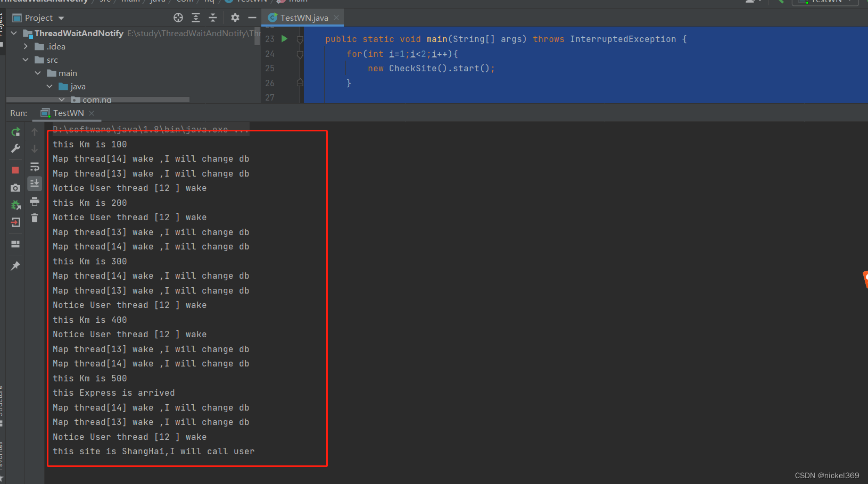The height and width of the screenshot is (484, 868).
Task: Pin the Run tab with pin icon
Action: [15, 265]
